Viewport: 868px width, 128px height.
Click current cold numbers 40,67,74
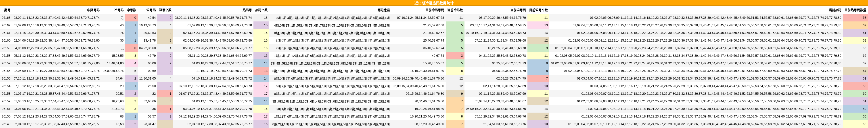[x=438, y=56]
